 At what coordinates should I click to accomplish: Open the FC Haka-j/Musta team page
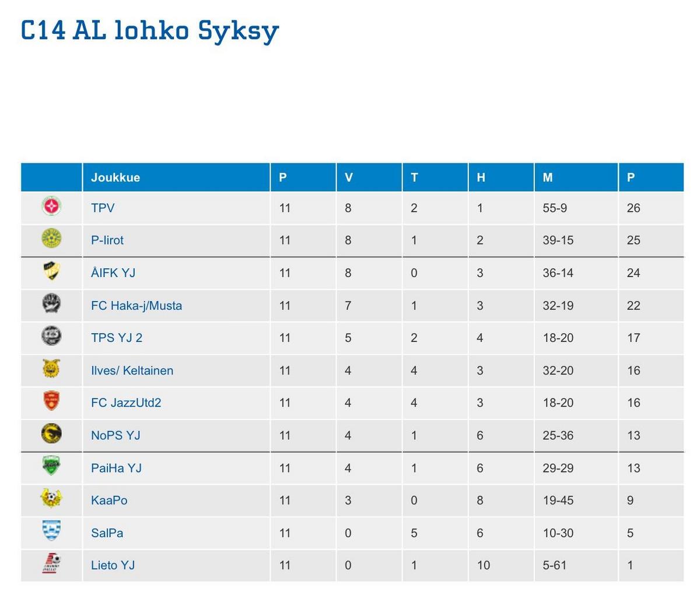[x=136, y=306]
